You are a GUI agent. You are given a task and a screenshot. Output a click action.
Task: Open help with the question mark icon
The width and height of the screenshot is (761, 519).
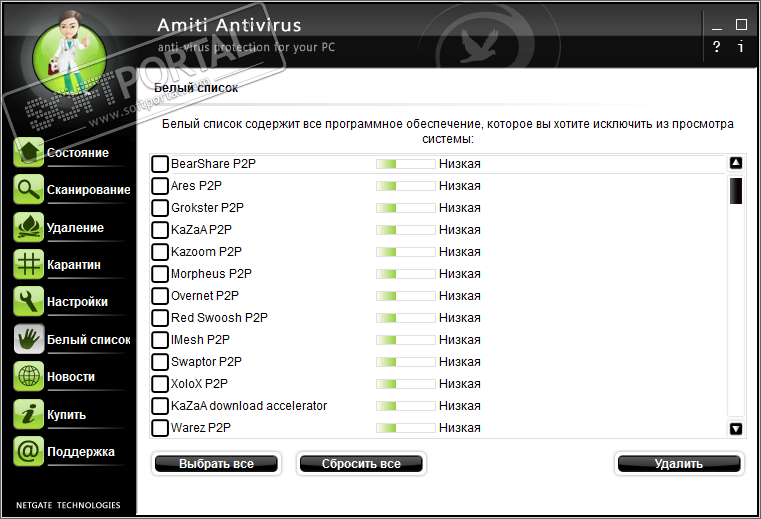pos(716,47)
